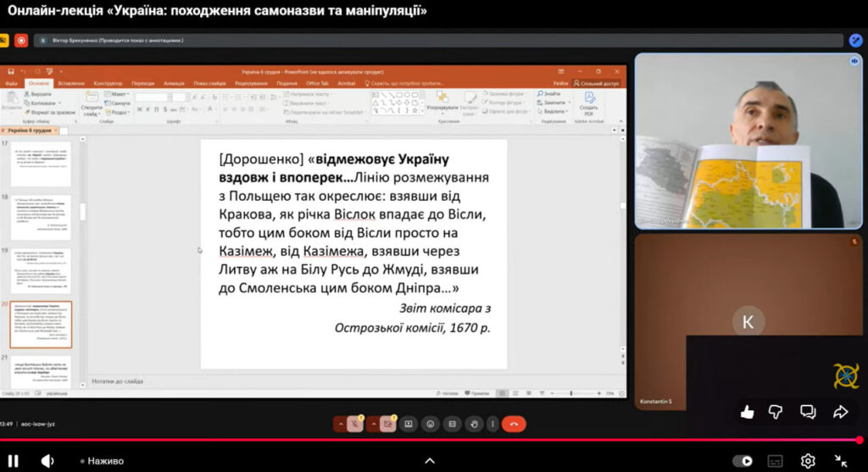Toggle subtitles/closed captions
This screenshot has height=472, width=868.
[775, 461]
